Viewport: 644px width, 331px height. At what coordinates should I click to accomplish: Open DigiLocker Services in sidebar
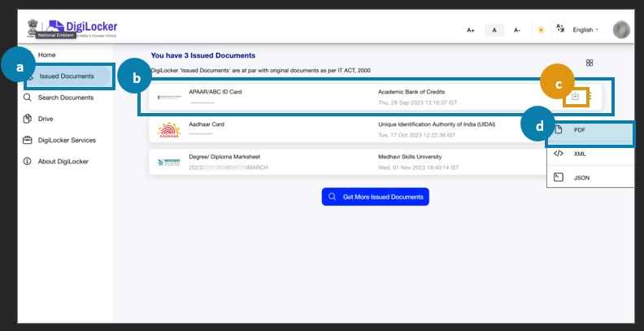pos(67,141)
